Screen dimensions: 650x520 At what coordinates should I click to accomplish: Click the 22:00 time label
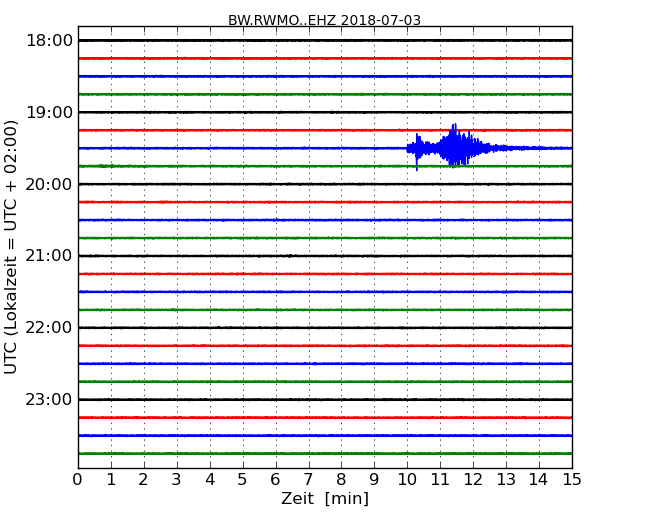click(49, 328)
